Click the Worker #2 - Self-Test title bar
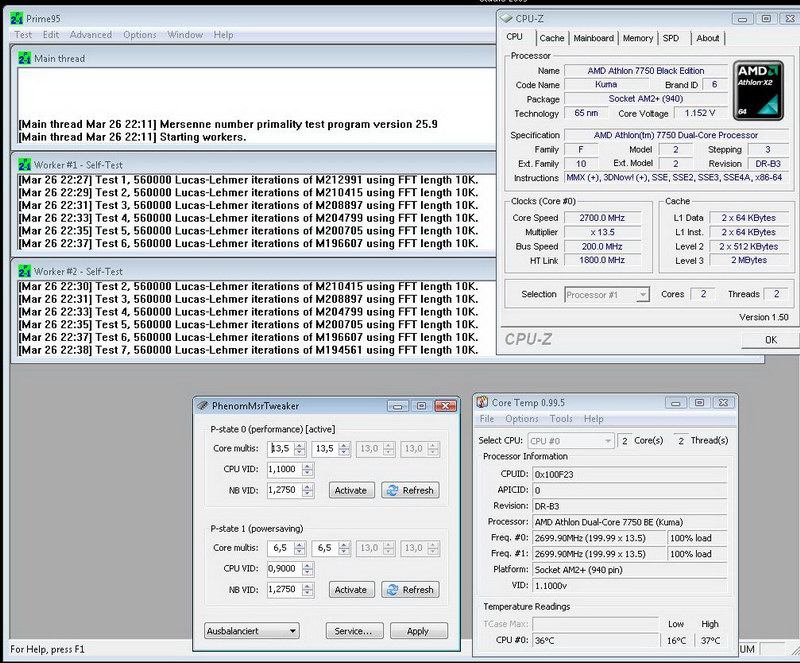The height and width of the screenshot is (663, 800). click(254, 271)
